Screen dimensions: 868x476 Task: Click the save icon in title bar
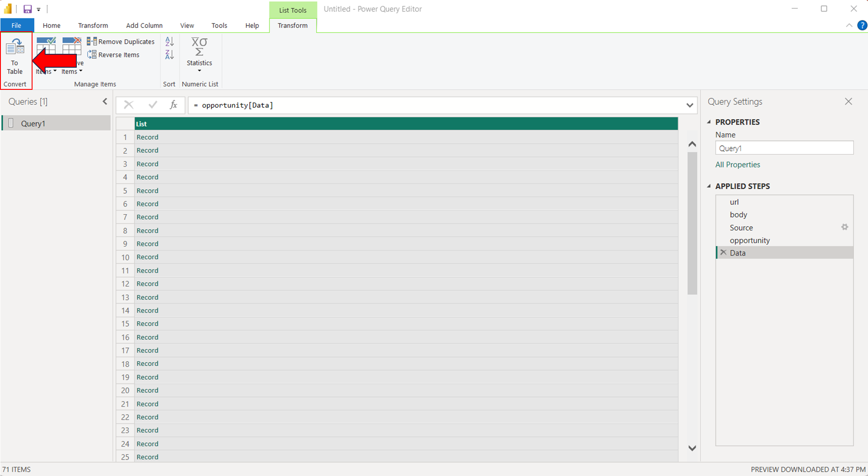coord(27,9)
